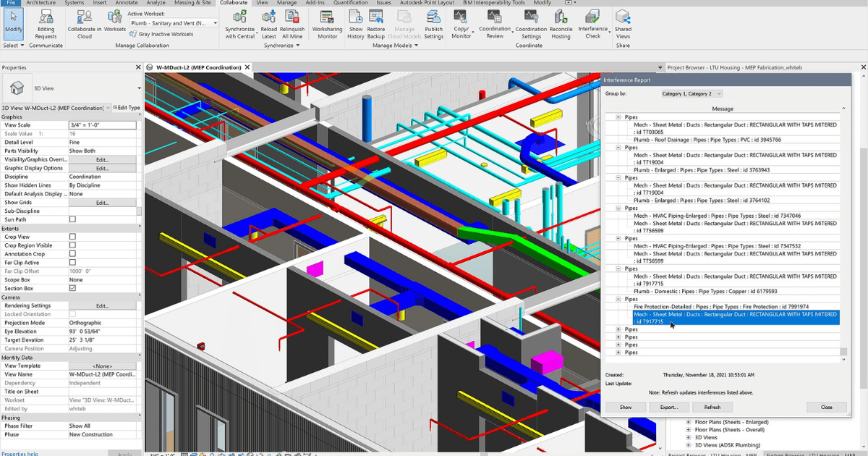Image resolution: width=868 pixels, height=456 pixels.
Task: Select the Worksharing Monitor icon
Action: (x=327, y=17)
